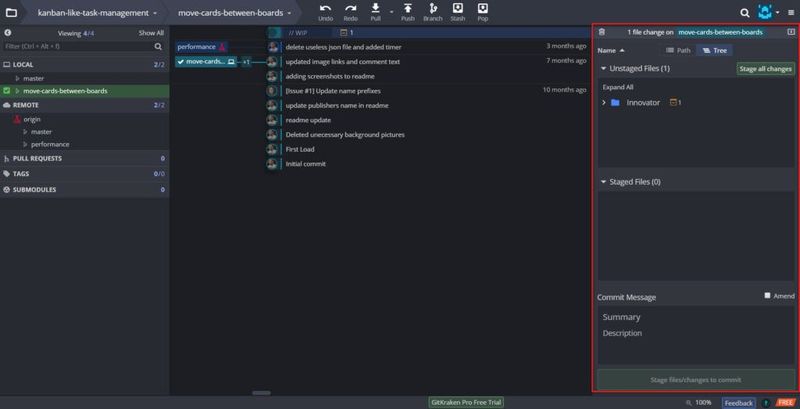The height and width of the screenshot is (409, 800).
Task: Stash changes using the Stash icon
Action: click(457, 9)
